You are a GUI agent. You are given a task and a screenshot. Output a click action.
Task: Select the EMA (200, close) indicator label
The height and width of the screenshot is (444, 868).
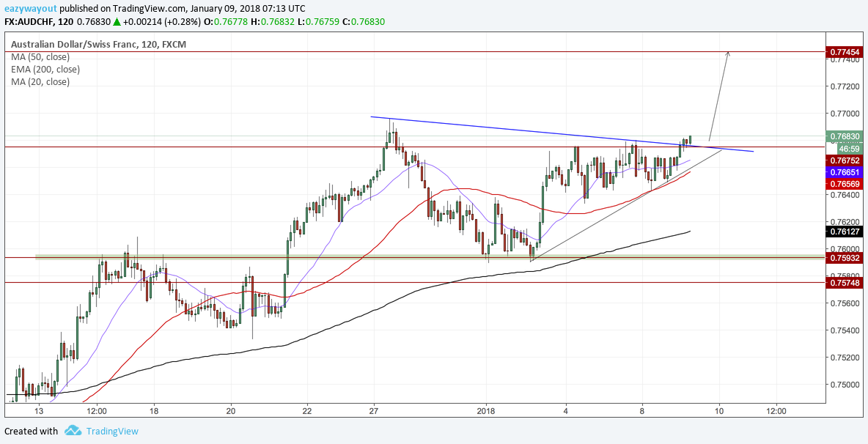[45, 70]
